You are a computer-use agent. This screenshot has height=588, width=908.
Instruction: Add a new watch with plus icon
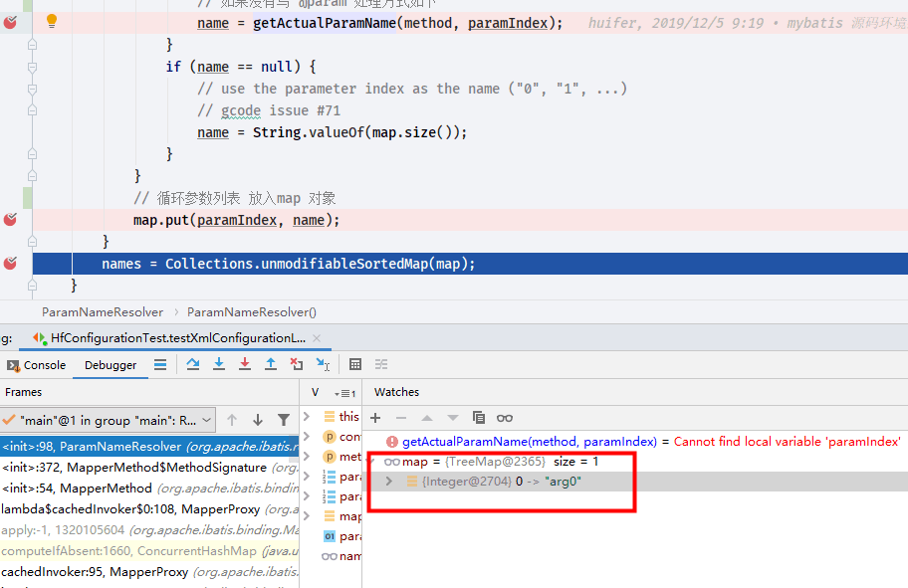[x=375, y=418]
